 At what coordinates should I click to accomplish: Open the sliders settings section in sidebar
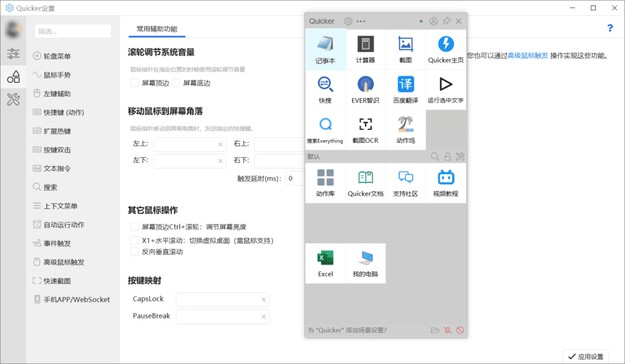click(13, 54)
